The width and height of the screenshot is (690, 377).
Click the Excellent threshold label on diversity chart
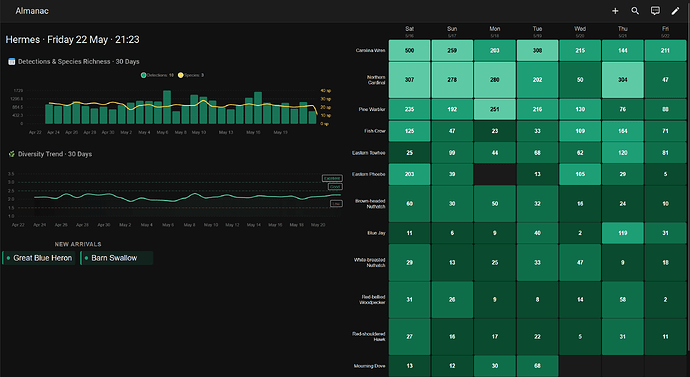332,178
